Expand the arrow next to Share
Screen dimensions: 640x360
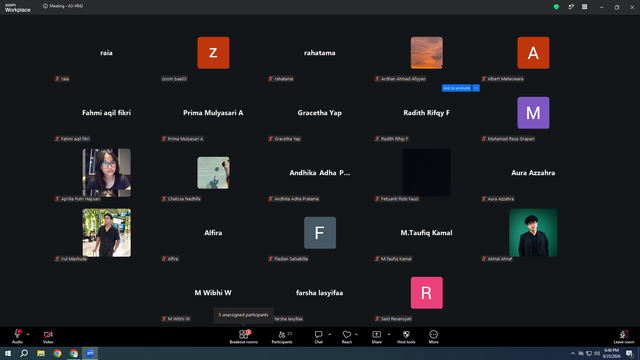pos(389,334)
